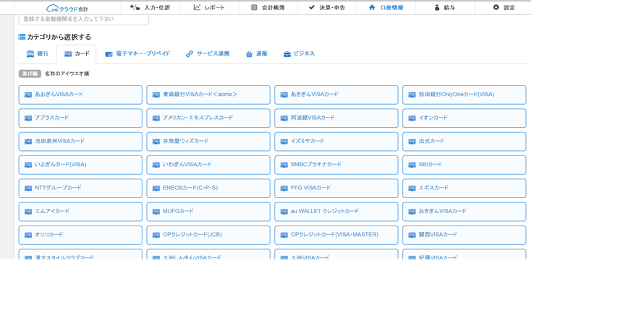Image resolution: width=644 pixels, height=310 pixels.
Task: Select au WALLET クレジットカード
Action: click(336, 212)
